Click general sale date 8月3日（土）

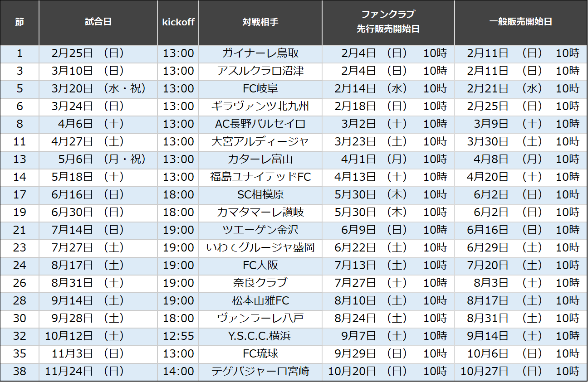point(508,283)
